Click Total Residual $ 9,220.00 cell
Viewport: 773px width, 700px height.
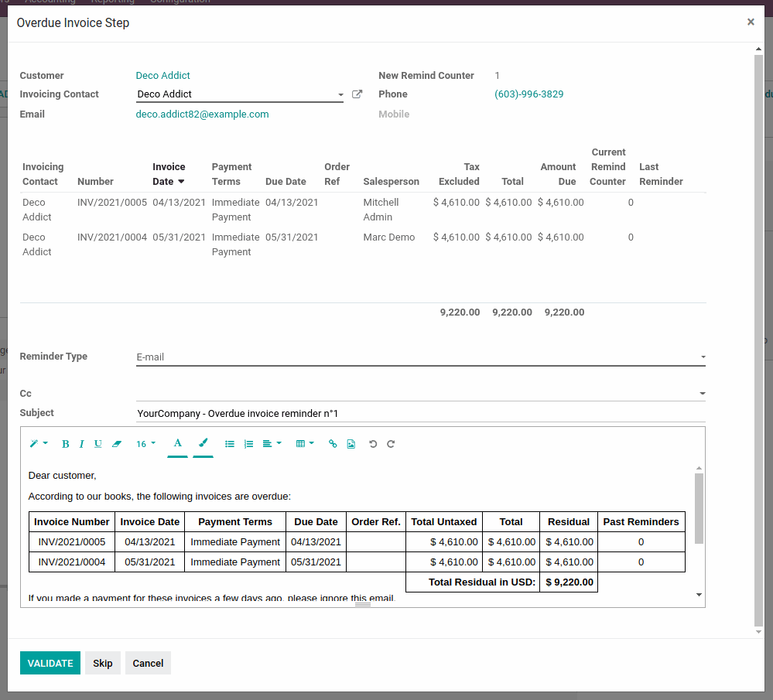pyautogui.click(x=569, y=582)
